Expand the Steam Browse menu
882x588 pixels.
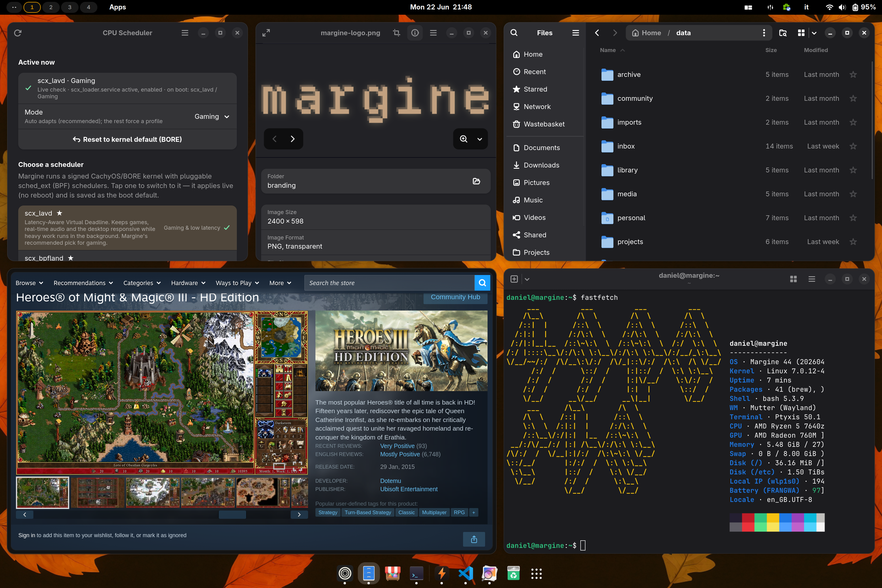(x=29, y=283)
